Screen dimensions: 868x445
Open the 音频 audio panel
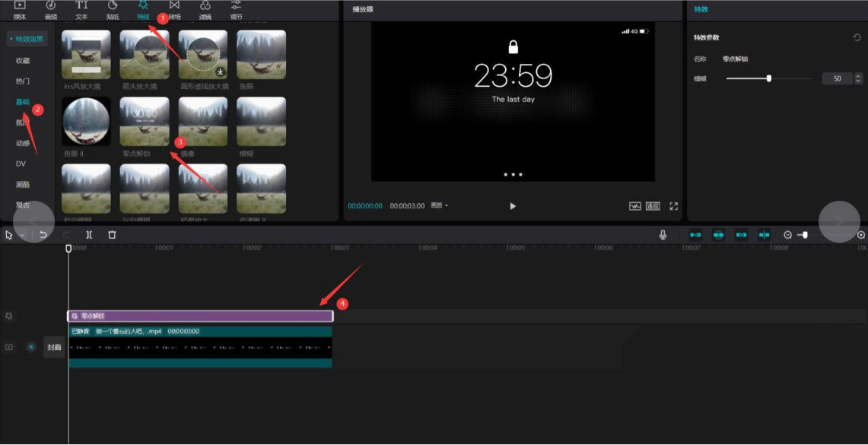(x=51, y=10)
